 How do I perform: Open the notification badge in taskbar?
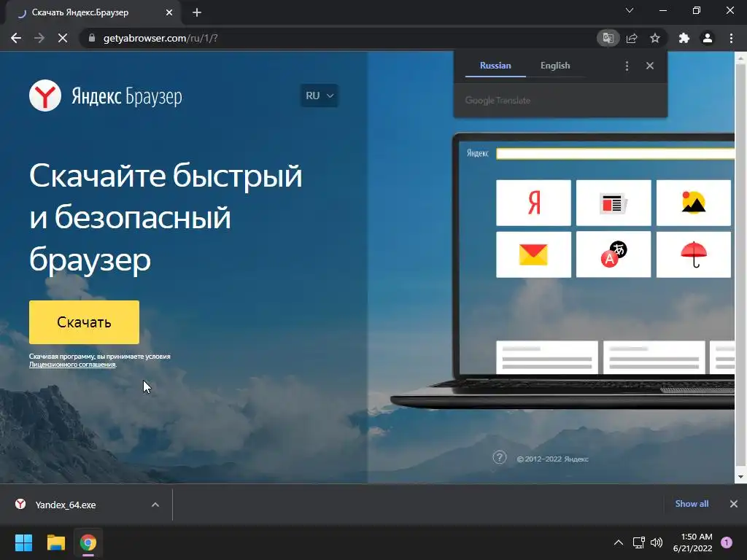727,542
